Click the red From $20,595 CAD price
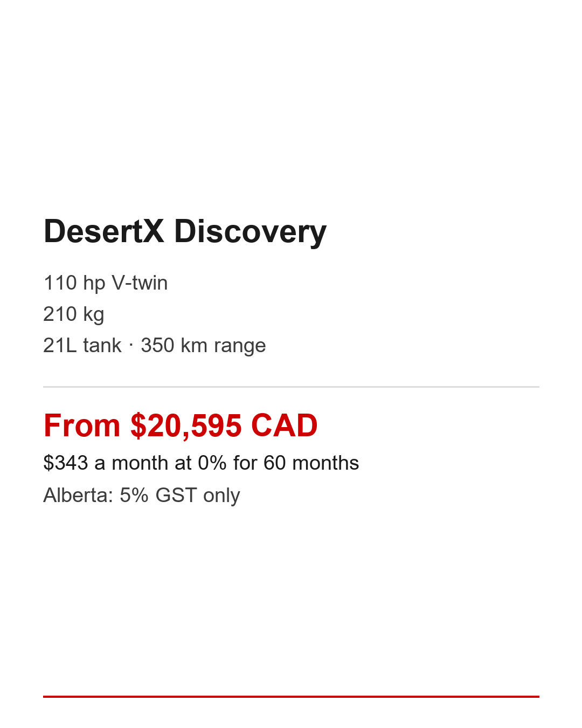The width and height of the screenshot is (582, 728). coord(181,425)
